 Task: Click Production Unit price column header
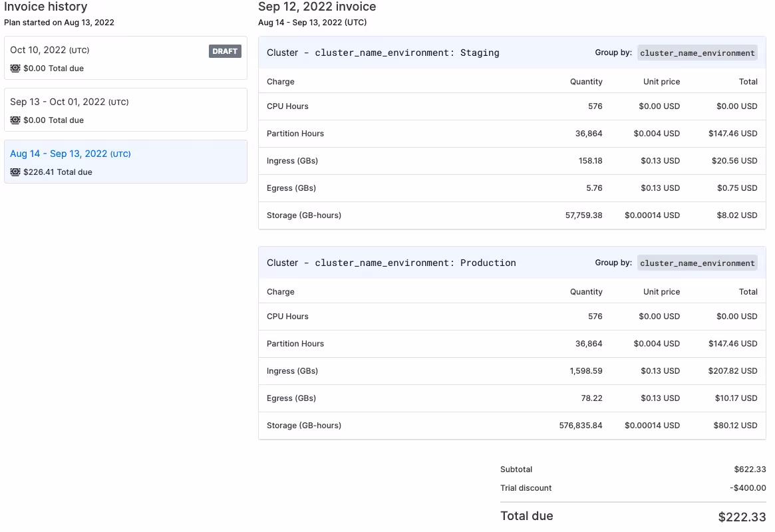pos(661,292)
